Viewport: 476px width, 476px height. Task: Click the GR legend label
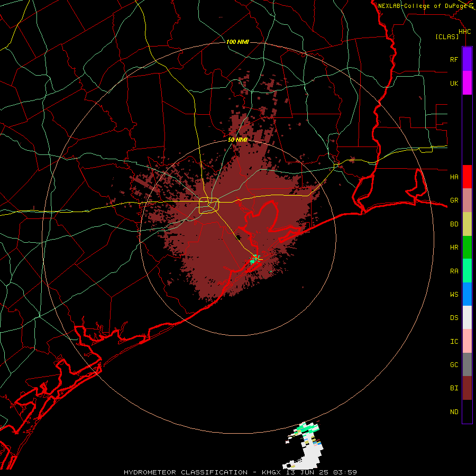454,200
